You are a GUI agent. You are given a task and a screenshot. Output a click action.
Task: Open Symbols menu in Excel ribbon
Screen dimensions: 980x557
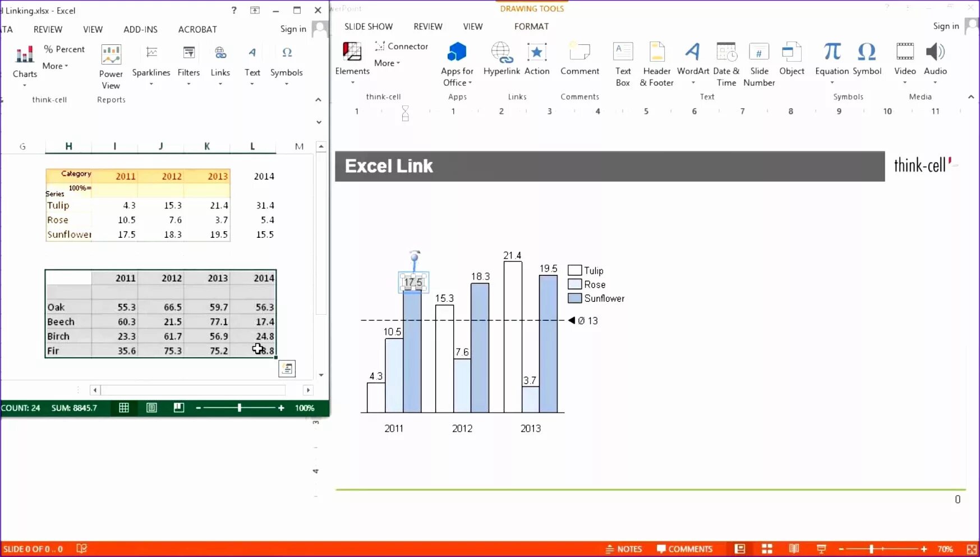pos(286,66)
